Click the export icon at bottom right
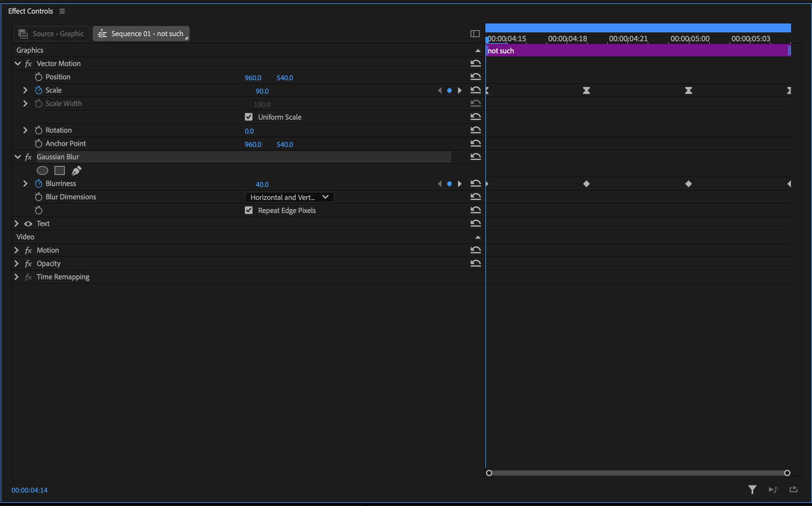The width and height of the screenshot is (812, 506). (x=793, y=489)
